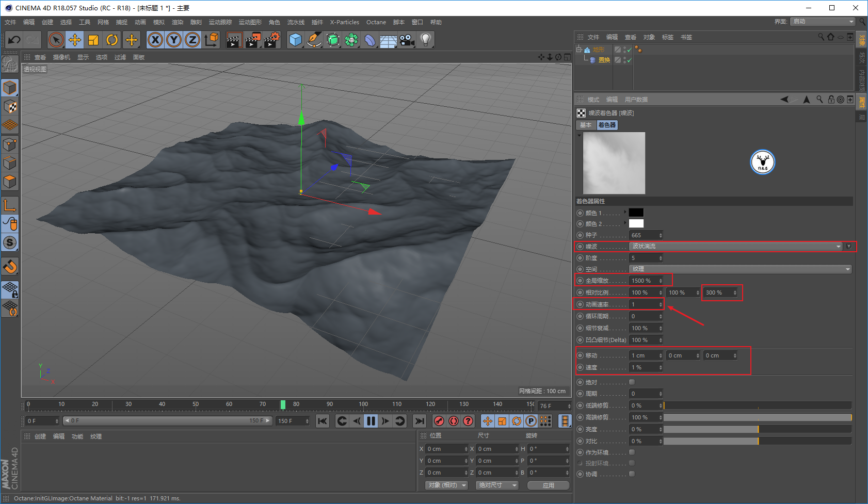Viewport: 868px width, 504px height.
Task: Click the Make Editable icon
Action: click(10, 64)
